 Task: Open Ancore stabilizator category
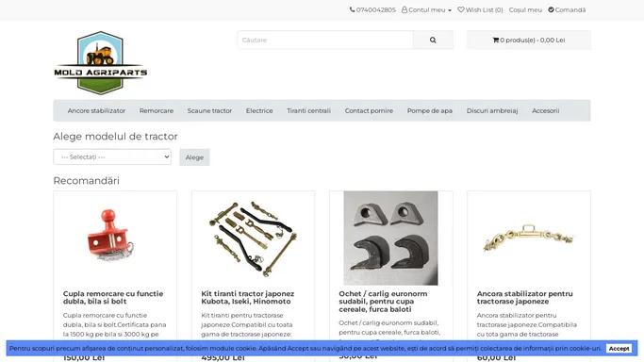[96, 111]
